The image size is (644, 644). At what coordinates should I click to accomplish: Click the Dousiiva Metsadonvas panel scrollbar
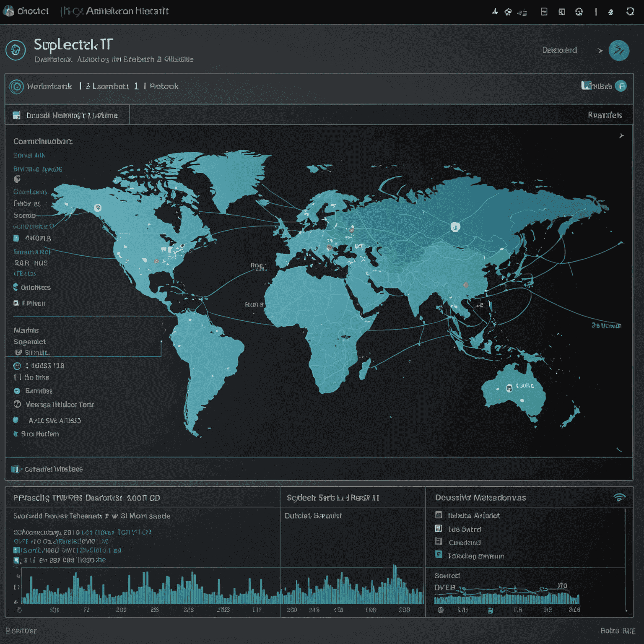coord(625,560)
